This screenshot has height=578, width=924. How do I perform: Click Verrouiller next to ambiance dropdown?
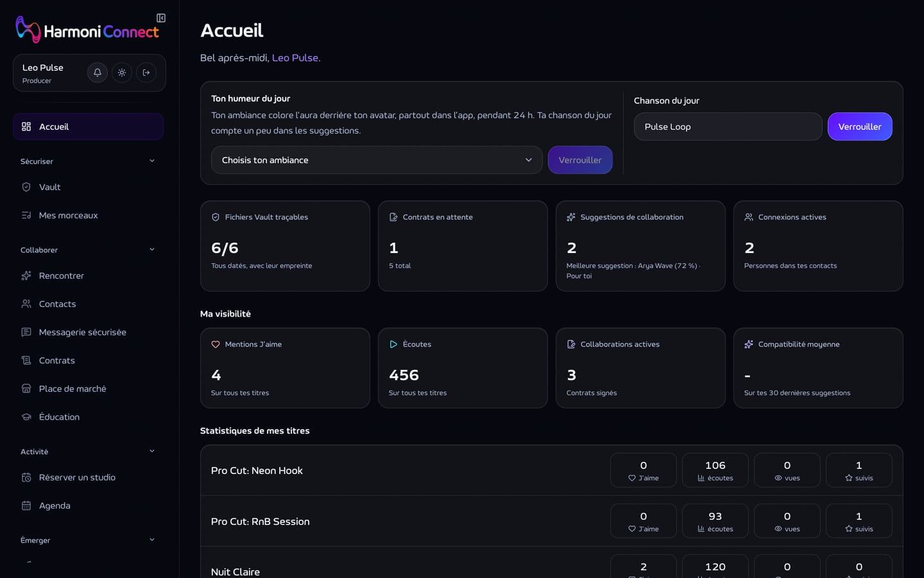click(x=580, y=160)
